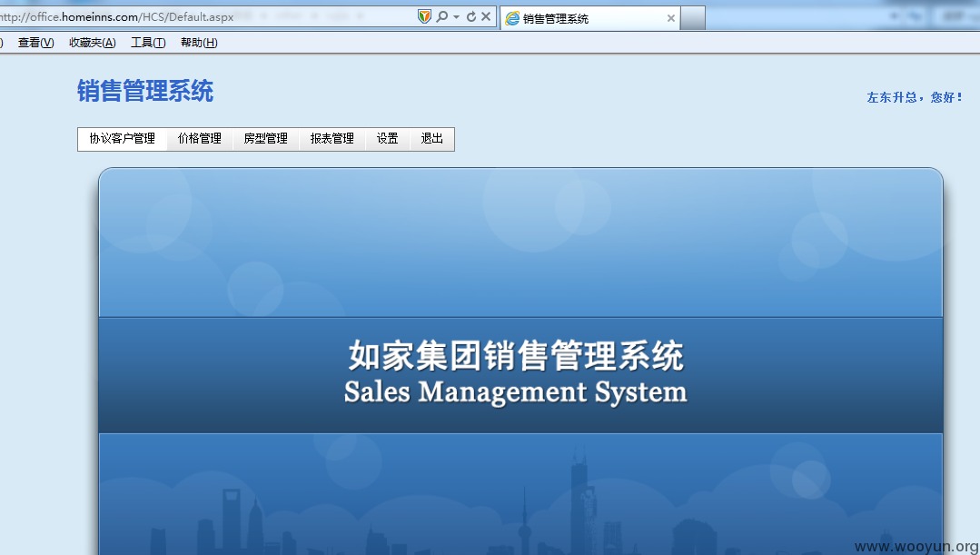Stop loading with the X icon in address bar

(x=486, y=17)
